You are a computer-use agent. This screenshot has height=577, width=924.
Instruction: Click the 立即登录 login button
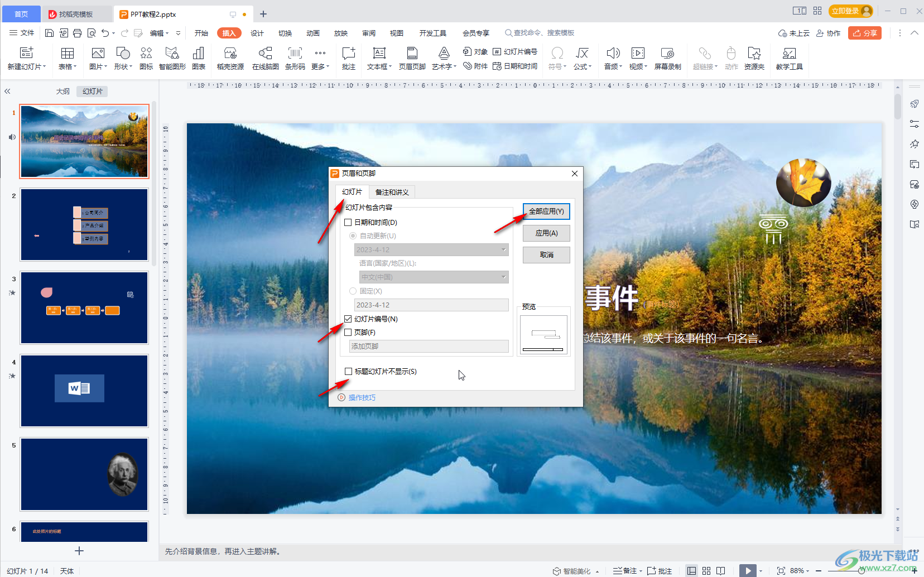[x=850, y=11]
